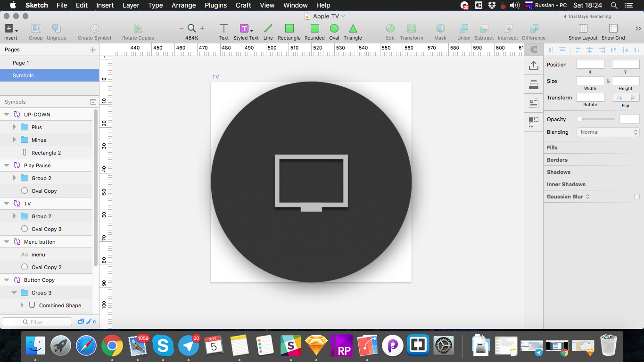Open the Arrange menu
Screen dimensions: 644x362
coord(183,5)
